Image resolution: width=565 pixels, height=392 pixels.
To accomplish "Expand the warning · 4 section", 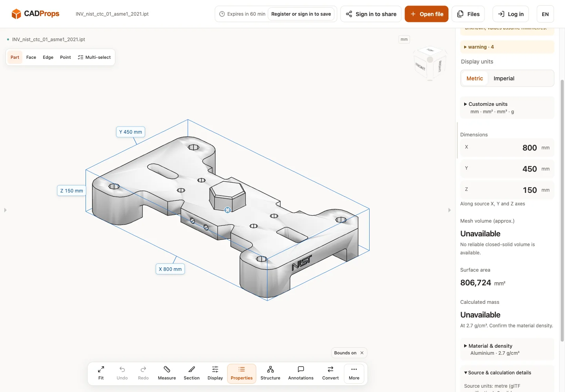I will coord(507,47).
